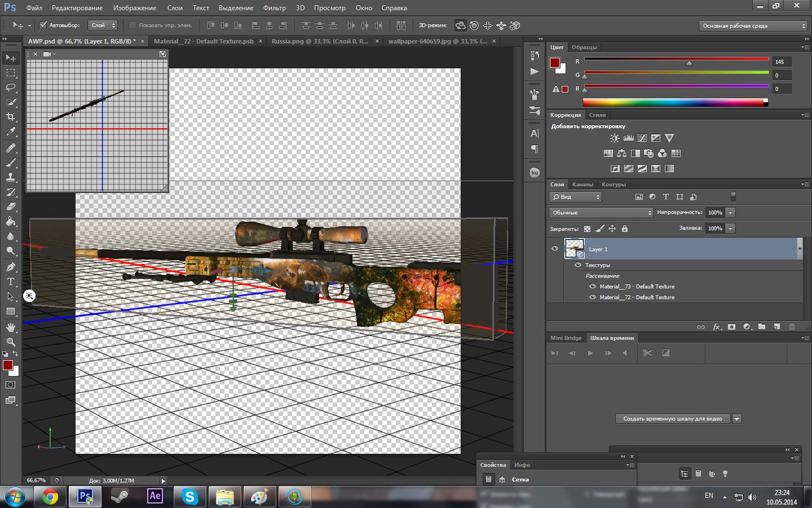Select the Lasso tool
This screenshot has width=812, height=508.
(x=11, y=87)
